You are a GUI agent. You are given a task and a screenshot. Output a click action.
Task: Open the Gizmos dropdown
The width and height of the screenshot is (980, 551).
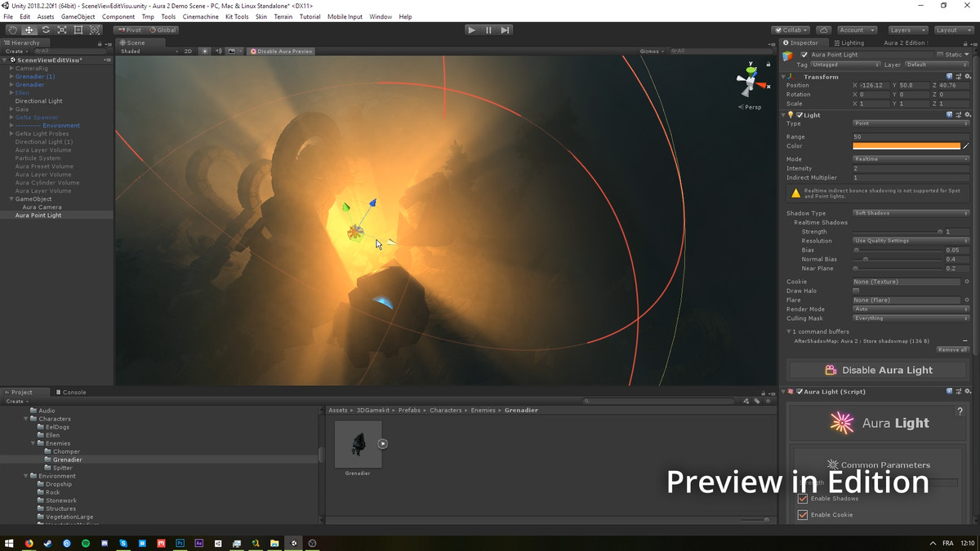(652, 51)
